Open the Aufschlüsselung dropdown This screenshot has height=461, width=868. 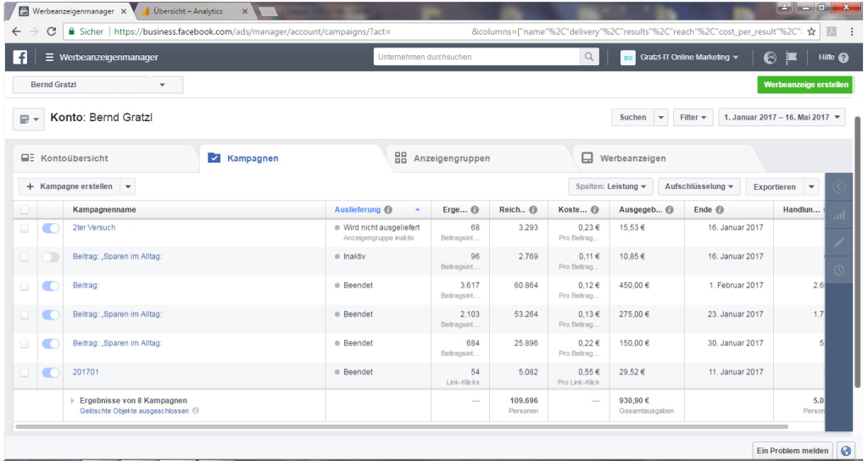click(x=699, y=186)
